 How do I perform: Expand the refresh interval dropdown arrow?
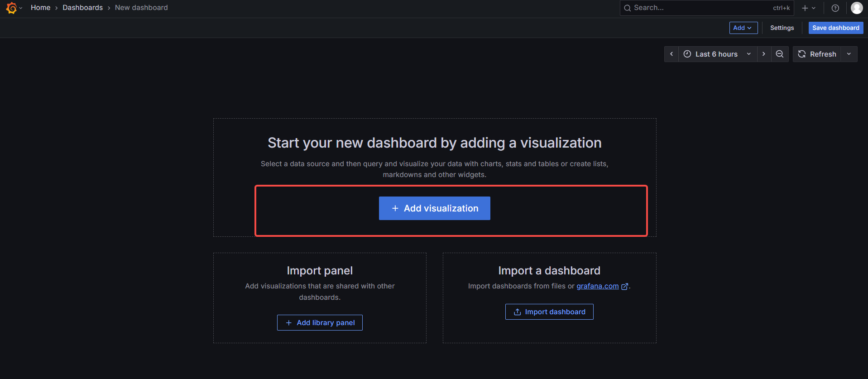(x=849, y=54)
